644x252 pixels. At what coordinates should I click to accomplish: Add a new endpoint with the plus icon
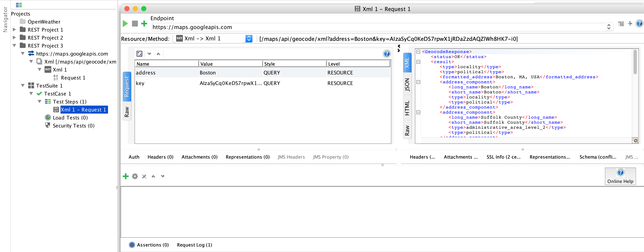click(x=144, y=23)
